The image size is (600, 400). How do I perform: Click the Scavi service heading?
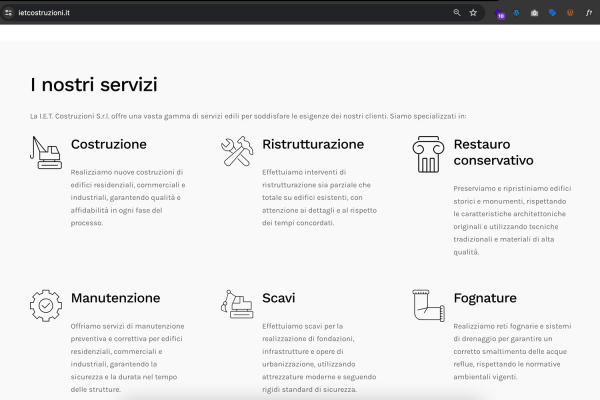tap(278, 298)
